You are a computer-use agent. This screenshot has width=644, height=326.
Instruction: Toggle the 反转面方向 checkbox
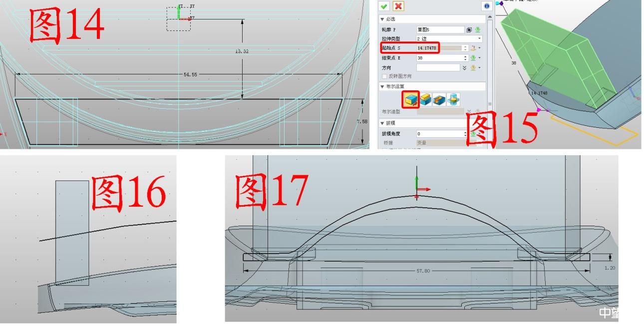pyautogui.click(x=384, y=76)
